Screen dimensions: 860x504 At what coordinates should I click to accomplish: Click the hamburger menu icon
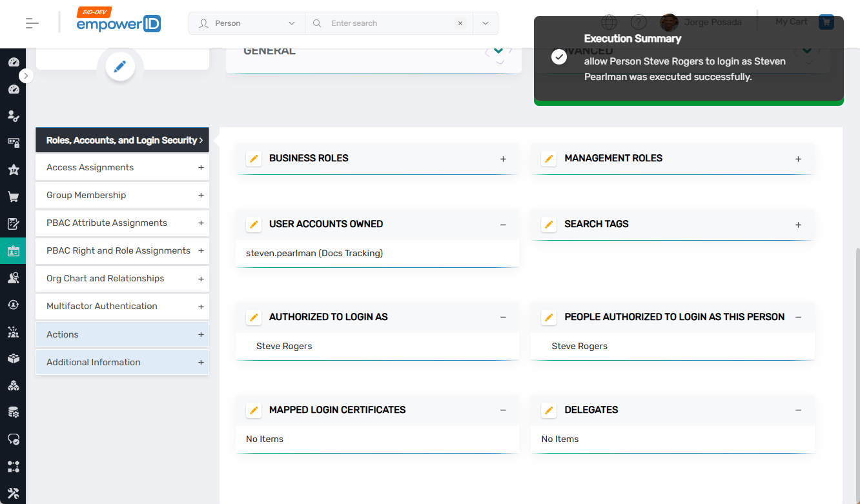32,23
